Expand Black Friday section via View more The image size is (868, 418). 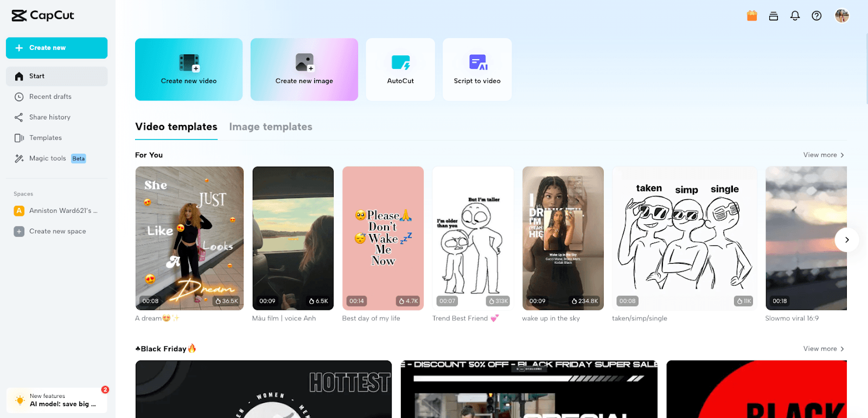coord(823,349)
